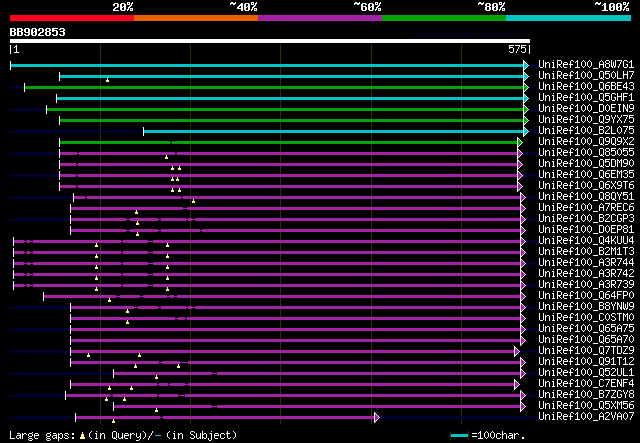Select the UniRef100_B2M1T3 label

tap(586, 252)
